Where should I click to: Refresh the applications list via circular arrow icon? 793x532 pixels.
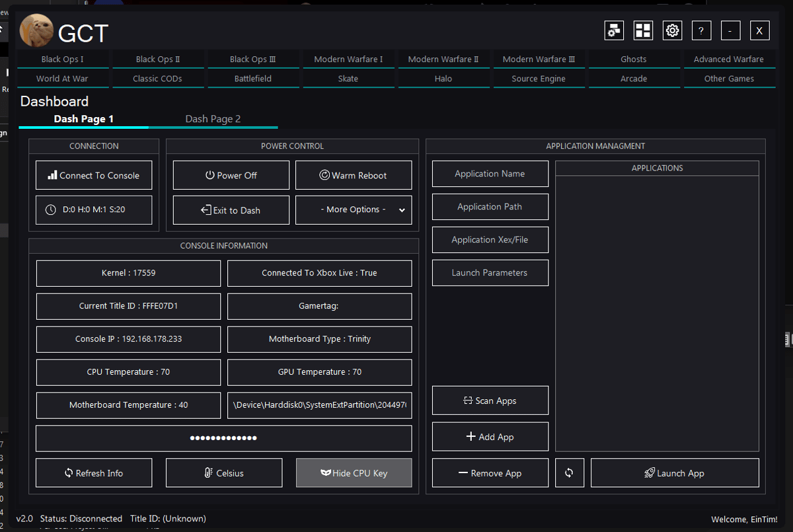pos(569,473)
